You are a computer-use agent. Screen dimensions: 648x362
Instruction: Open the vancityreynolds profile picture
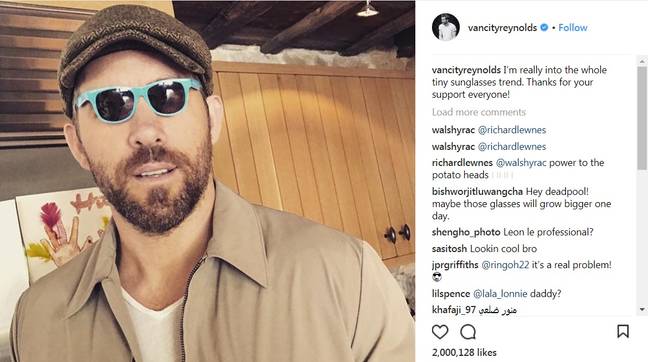446,27
